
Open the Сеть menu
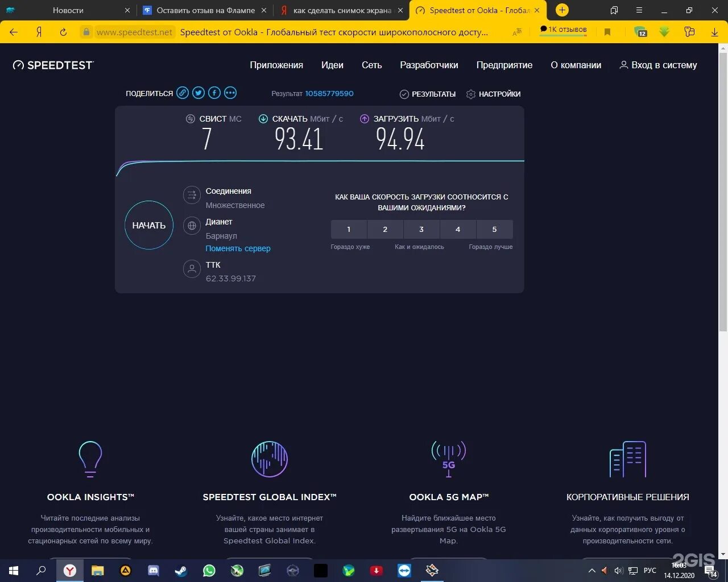(x=372, y=65)
